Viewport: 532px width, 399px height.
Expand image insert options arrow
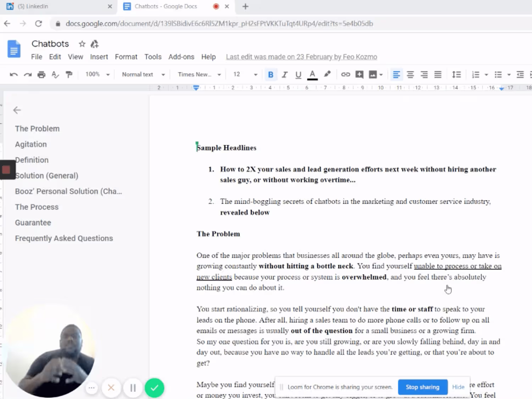pos(381,74)
